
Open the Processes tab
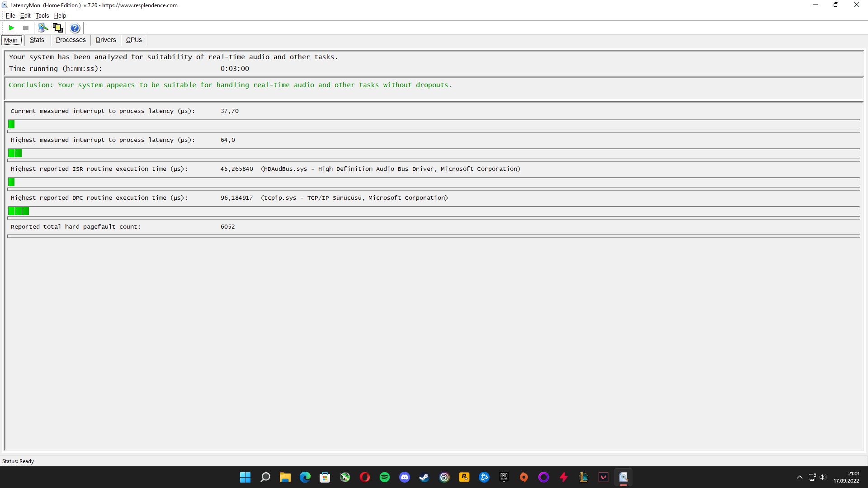point(71,40)
